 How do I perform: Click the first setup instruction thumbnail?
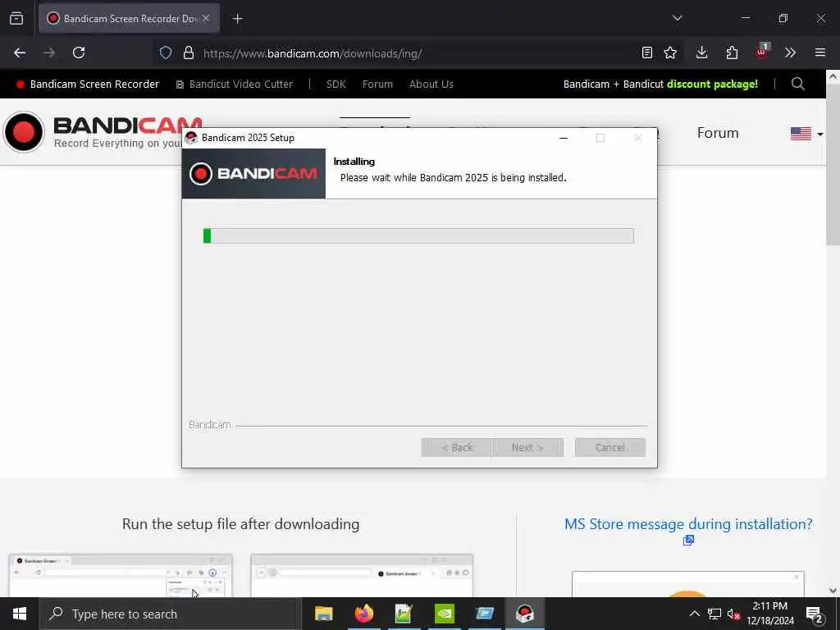tap(121, 576)
